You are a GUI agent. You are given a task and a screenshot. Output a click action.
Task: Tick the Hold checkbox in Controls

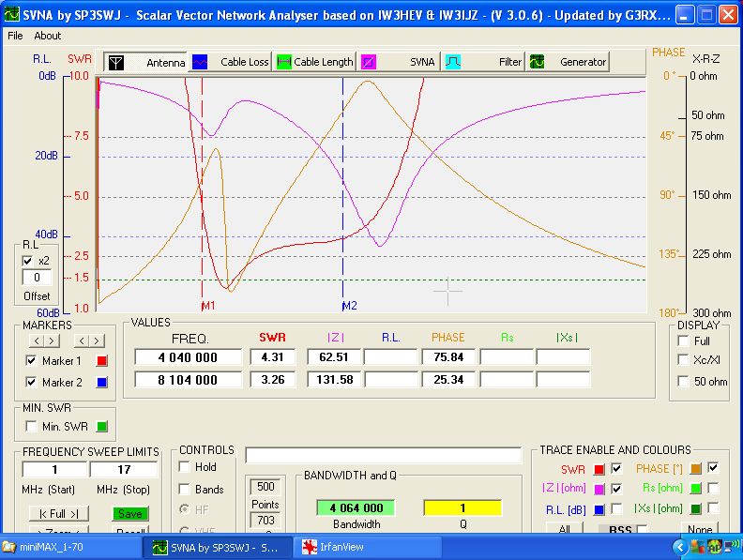pos(185,467)
